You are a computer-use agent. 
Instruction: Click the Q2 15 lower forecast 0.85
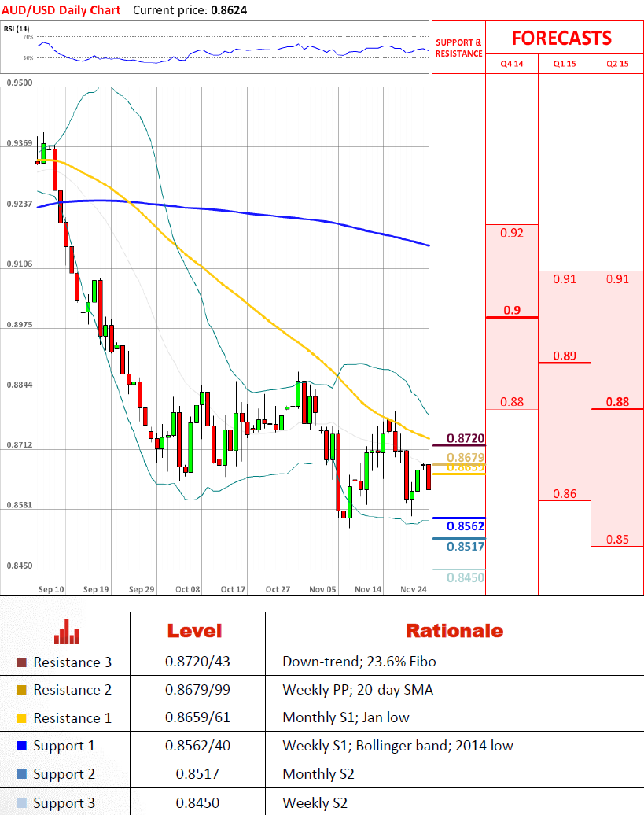[x=617, y=540]
